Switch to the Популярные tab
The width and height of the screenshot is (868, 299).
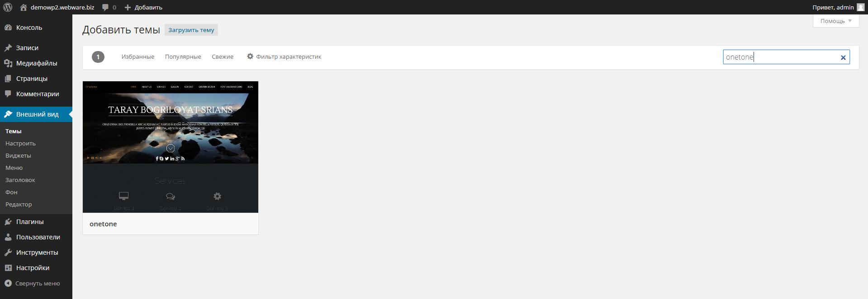(x=183, y=57)
